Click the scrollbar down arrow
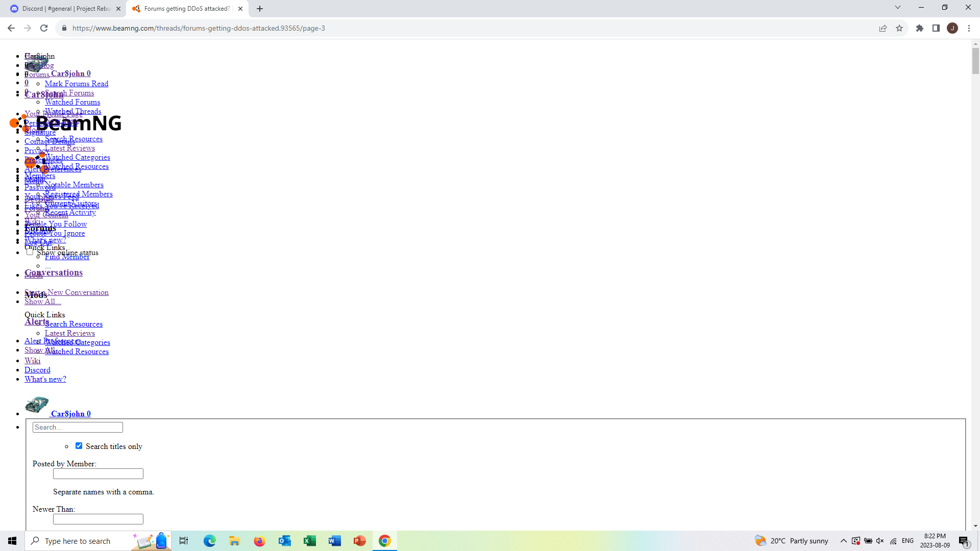The image size is (980, 551). (975, 526)
